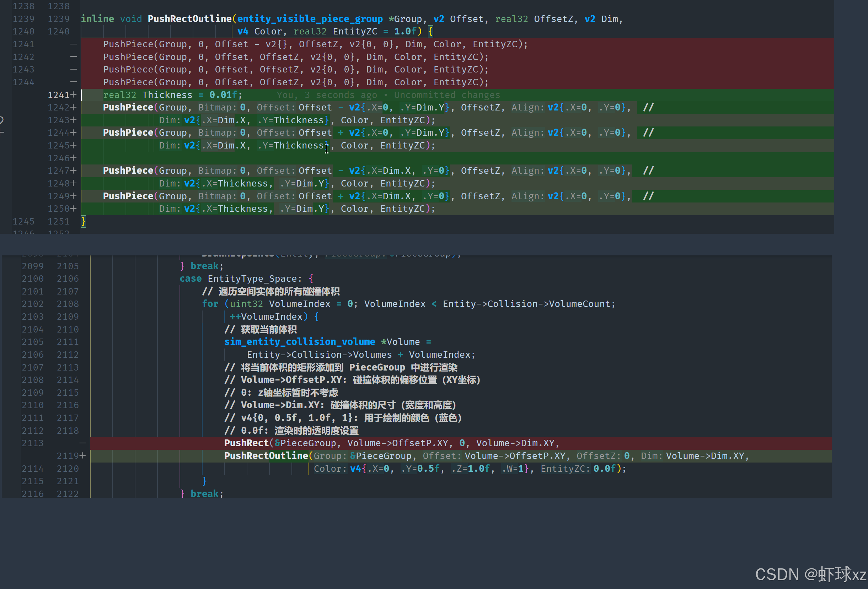
Task: Click PushPiece on added line 1249+
Action: (128, 196)
